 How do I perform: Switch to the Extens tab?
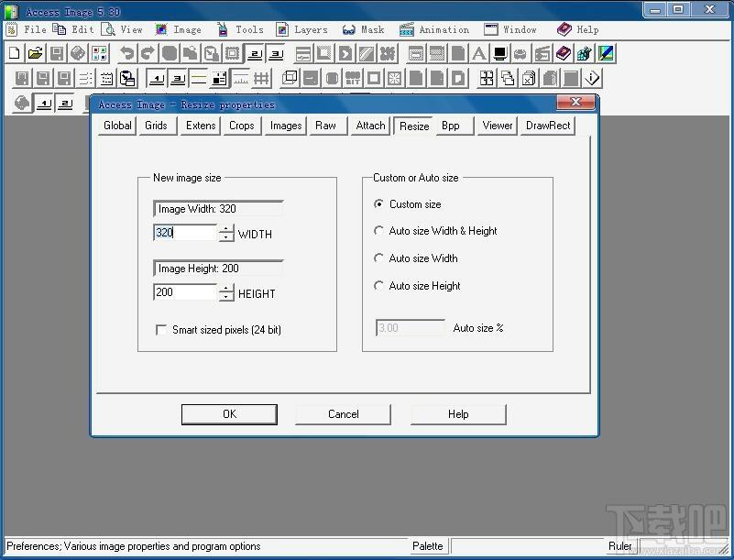201,126
